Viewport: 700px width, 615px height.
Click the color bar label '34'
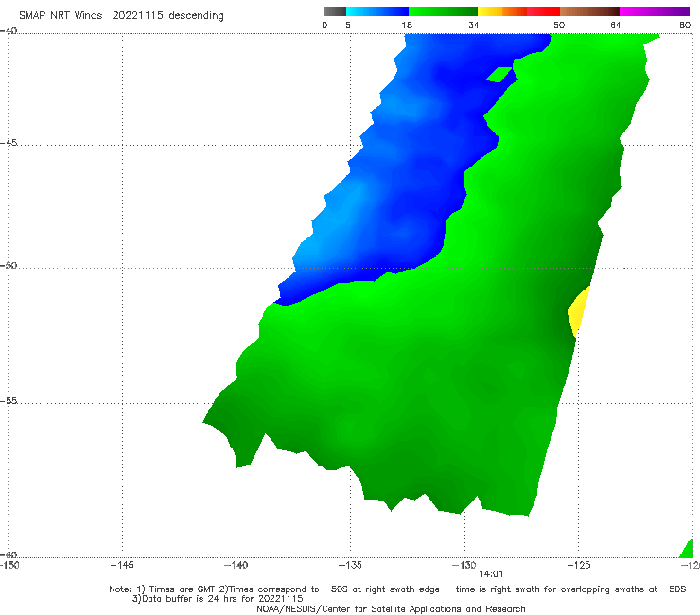tap(474, 25)
